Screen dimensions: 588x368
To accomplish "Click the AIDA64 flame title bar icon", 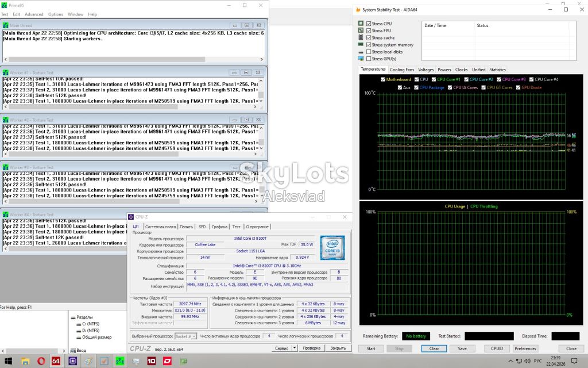I will (x=358, y=10).
